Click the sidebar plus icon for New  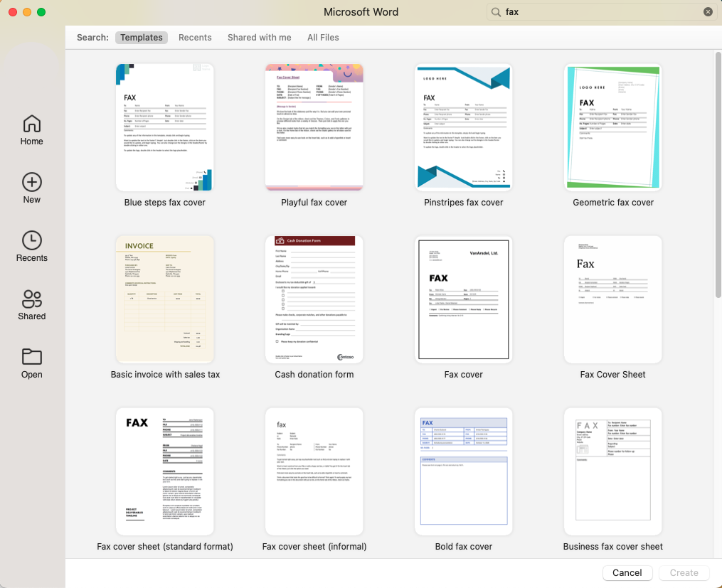pos(31,181)
